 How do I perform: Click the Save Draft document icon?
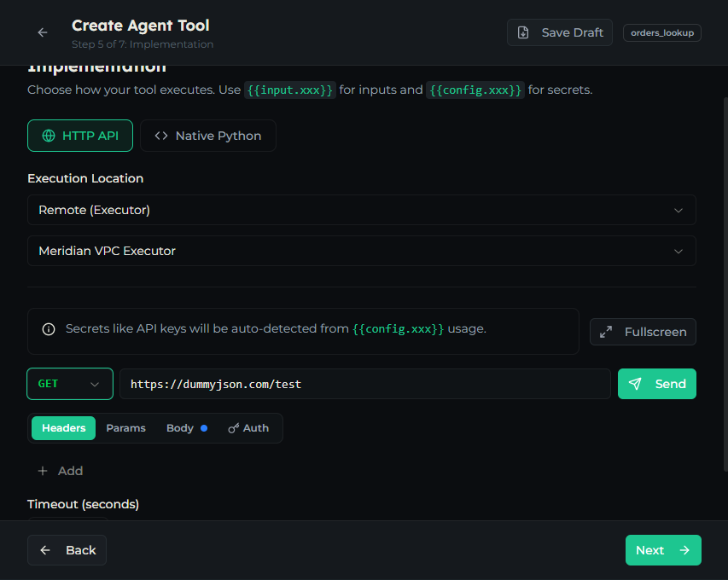click(523, 32)
